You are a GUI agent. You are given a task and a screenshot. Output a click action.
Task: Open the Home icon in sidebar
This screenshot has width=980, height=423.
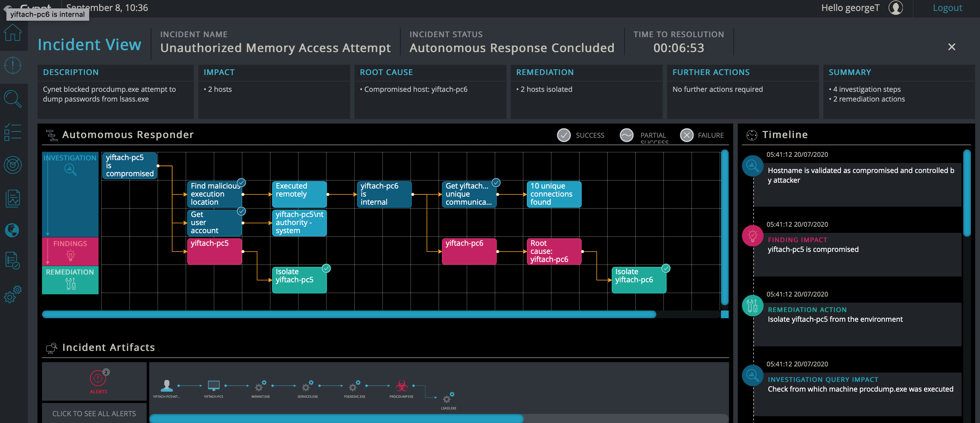[x=13, y=33]
